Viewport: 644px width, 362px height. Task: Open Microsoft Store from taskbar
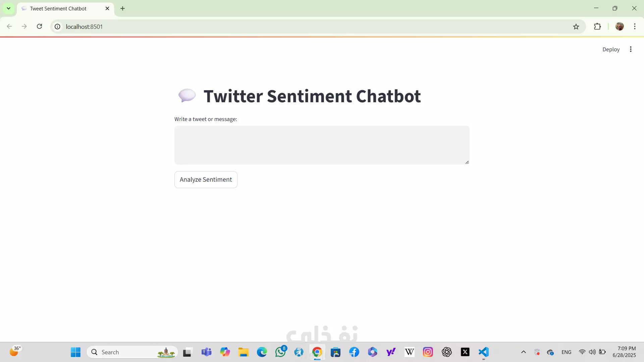point(335,352)
